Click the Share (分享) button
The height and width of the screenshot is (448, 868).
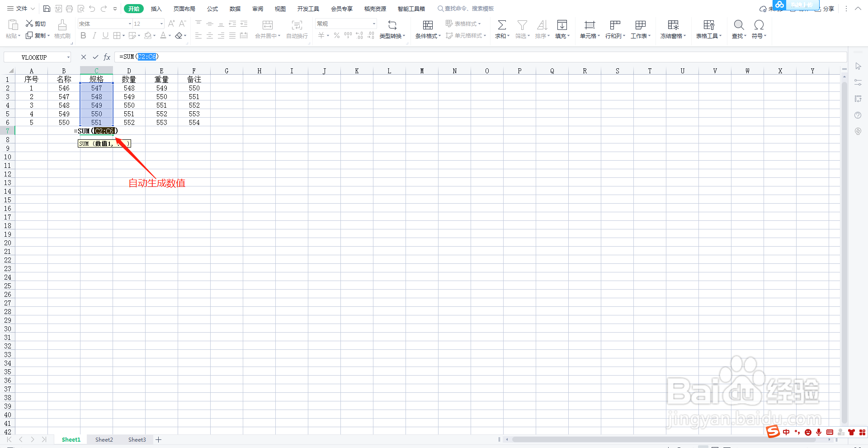coord(825,9)
